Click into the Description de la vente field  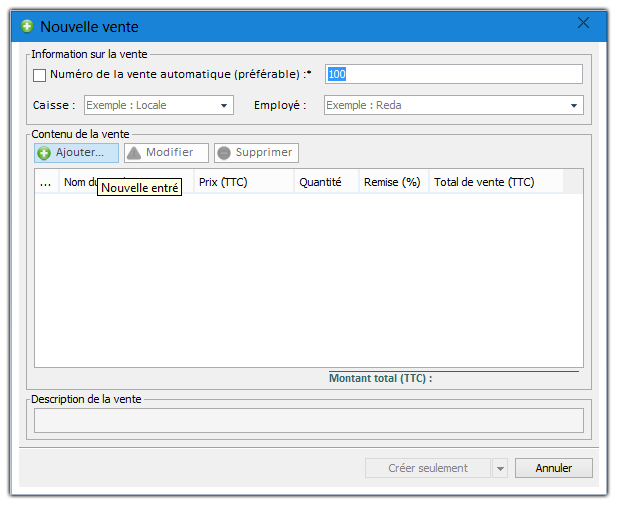pyautogui.click(x=308, y=420)
